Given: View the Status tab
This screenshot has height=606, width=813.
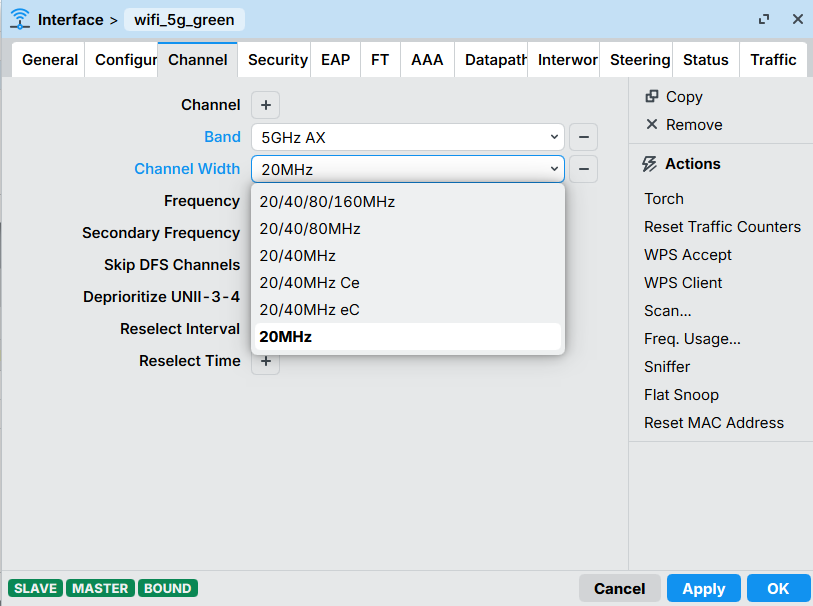Looking at the screenshot, I should click(706, 60).
